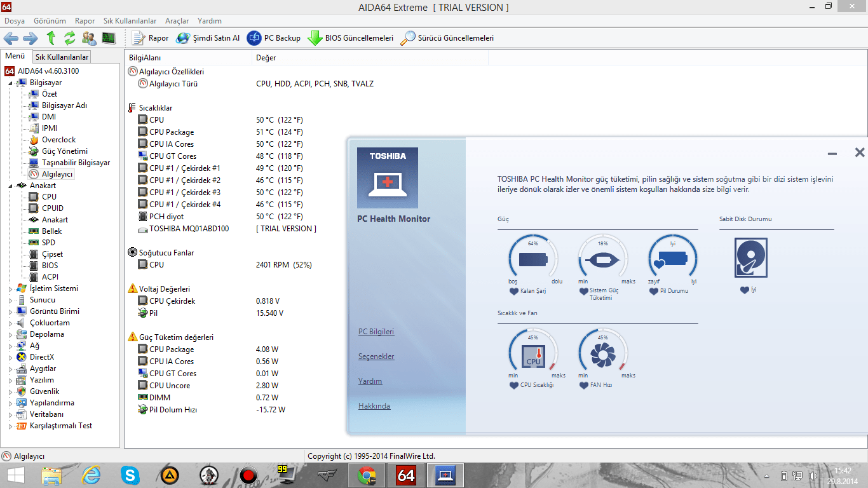Expand the Karşılaştırmalı Test tree node
This screenshot has width=868, height=488.
[10, 426]
